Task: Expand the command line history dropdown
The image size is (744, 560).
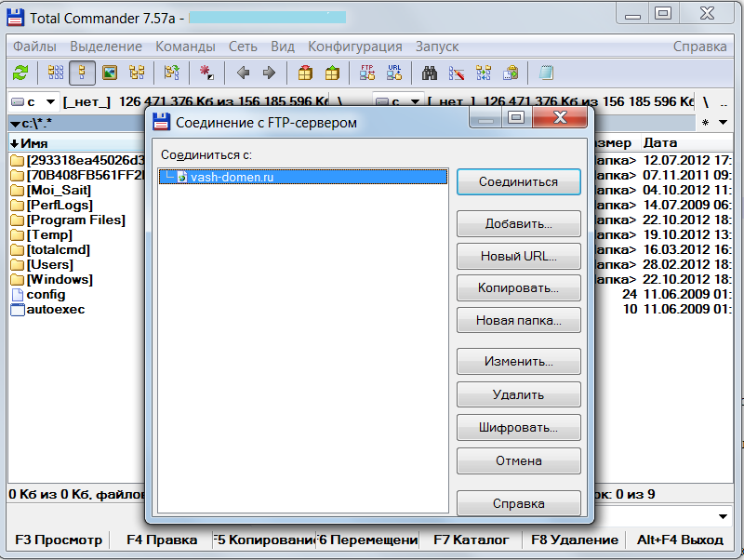Action: click(723, 516)
